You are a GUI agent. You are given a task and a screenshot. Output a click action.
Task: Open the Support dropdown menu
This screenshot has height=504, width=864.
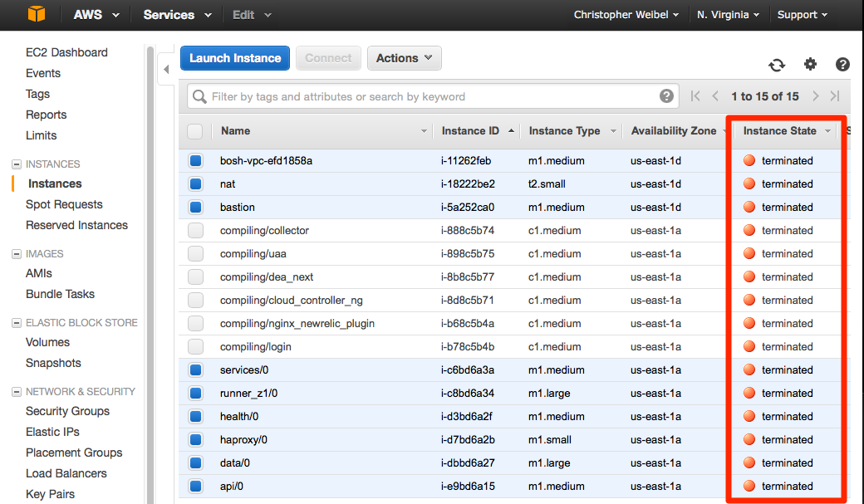[x=803, y=15]
